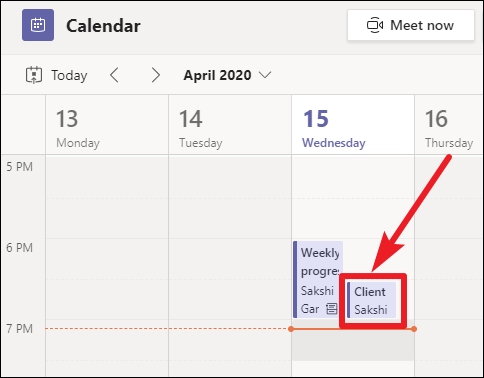Open the Weekly progress meeting event
This screenshot has height=378, width=484.
tap(318, 279)
